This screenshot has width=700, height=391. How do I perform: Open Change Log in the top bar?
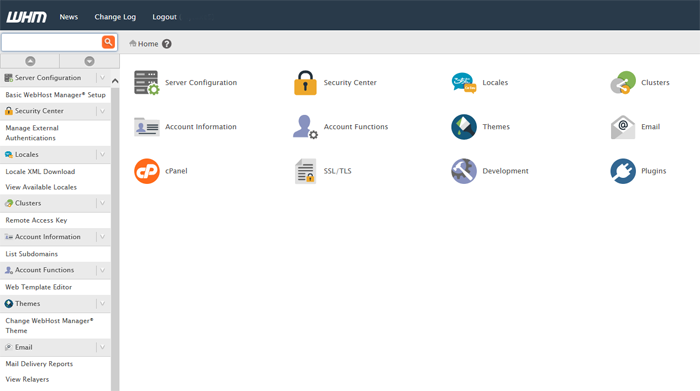(x=115, y=17)
